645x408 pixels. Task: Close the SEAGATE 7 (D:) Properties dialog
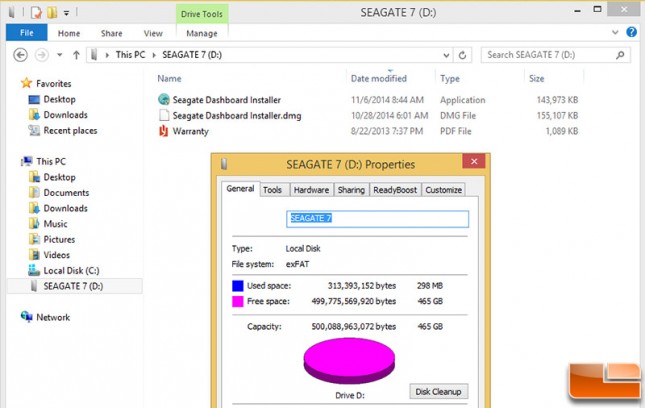point(474,162)
